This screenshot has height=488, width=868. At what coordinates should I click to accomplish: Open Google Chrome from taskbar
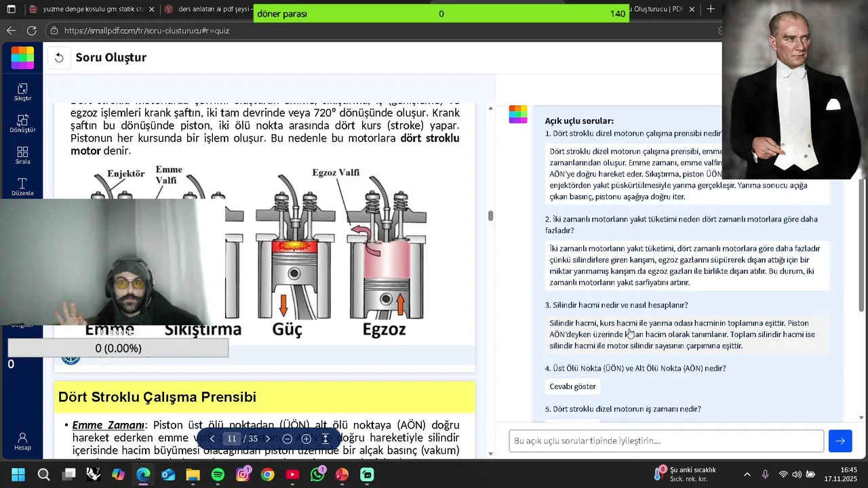coord(268,474)
